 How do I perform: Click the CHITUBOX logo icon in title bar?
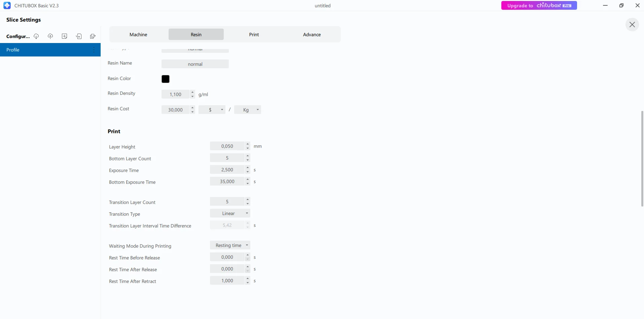click(7, 5)
